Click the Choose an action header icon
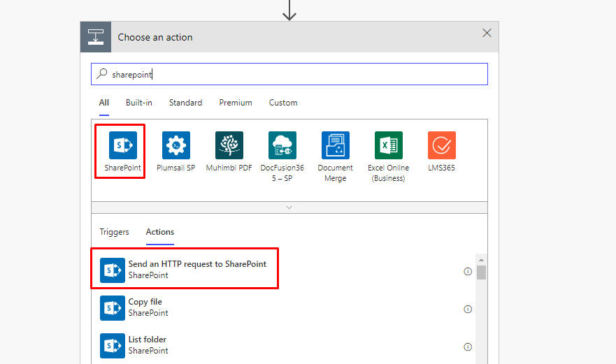Image resolution: width=616 pixels, height=364 pixels. (x=96, y=37)
